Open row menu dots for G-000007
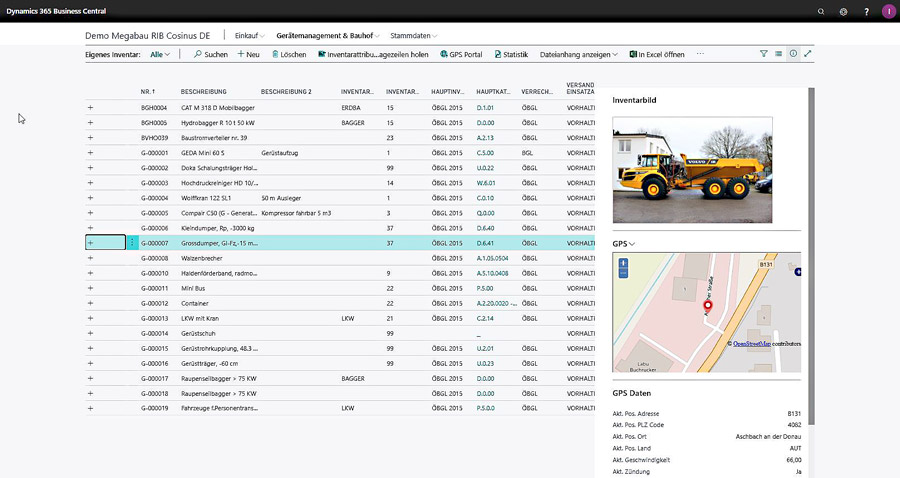 tap(132, 243)
